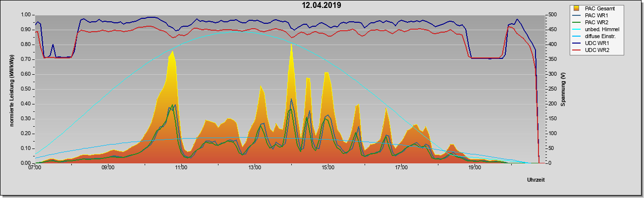Select the UDC WR2 legend entry
Viewport: 644px width, 198px height.
tap(596, 50)
